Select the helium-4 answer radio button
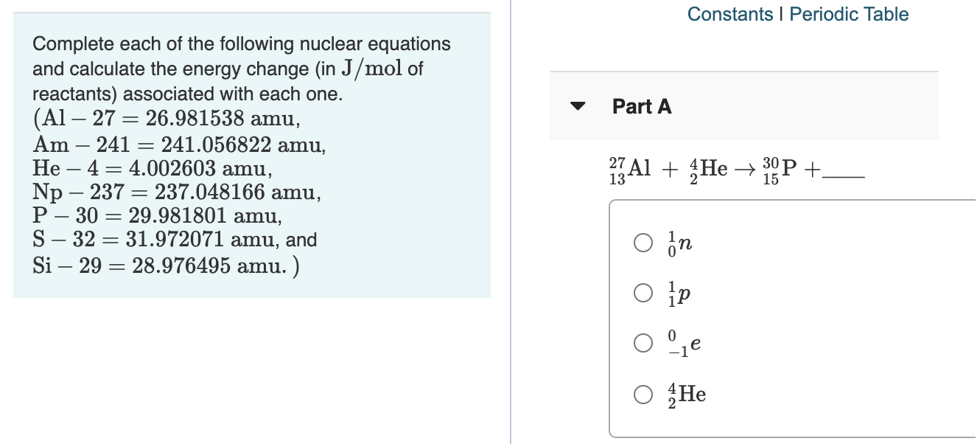Screen dimensions: 980x444 coord(643,394)
